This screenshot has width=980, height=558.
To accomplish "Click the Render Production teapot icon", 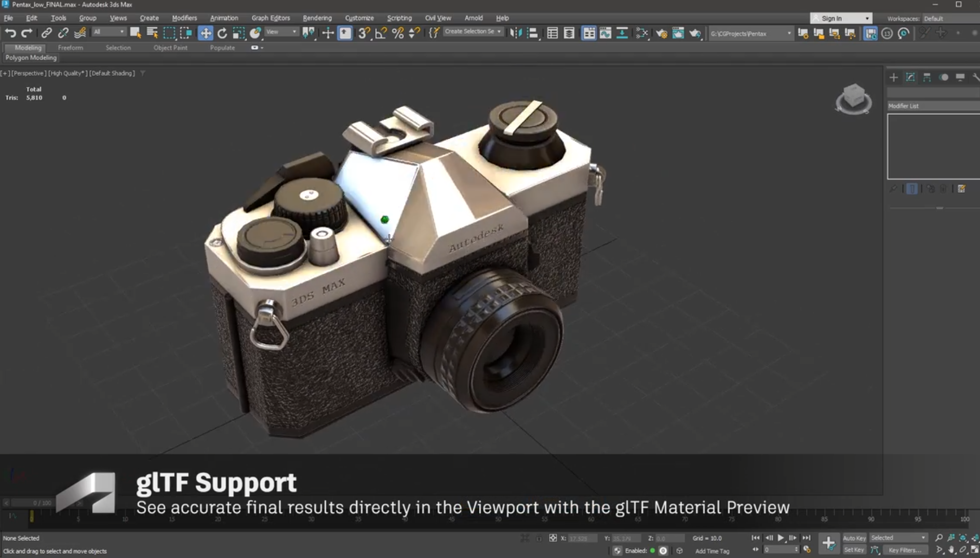I will coord(695,33).
